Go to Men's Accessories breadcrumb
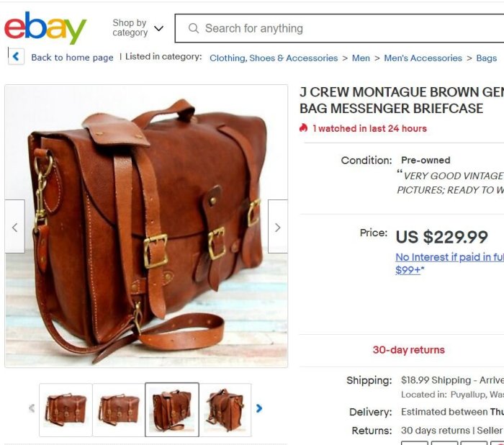Screen dimensions: 504x445 coord(423,58)
